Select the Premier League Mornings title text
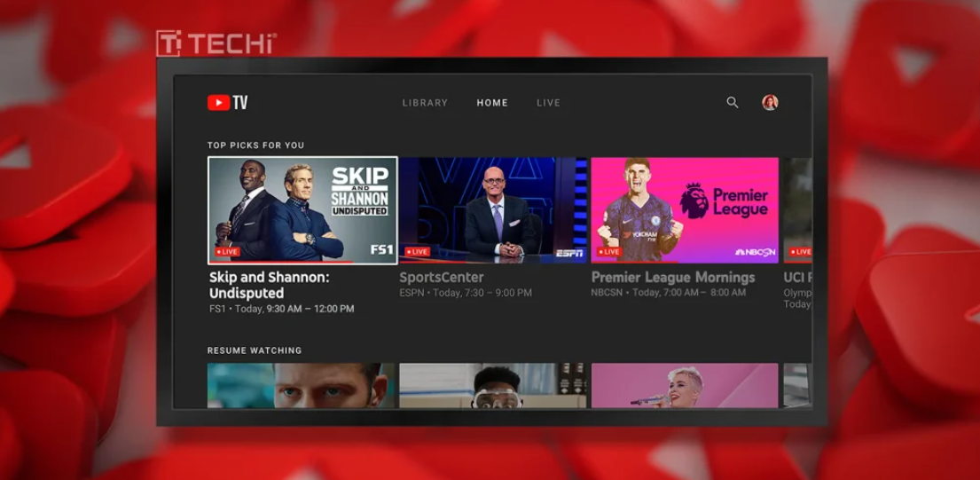The image size is (980, 480). pos(673,277)
